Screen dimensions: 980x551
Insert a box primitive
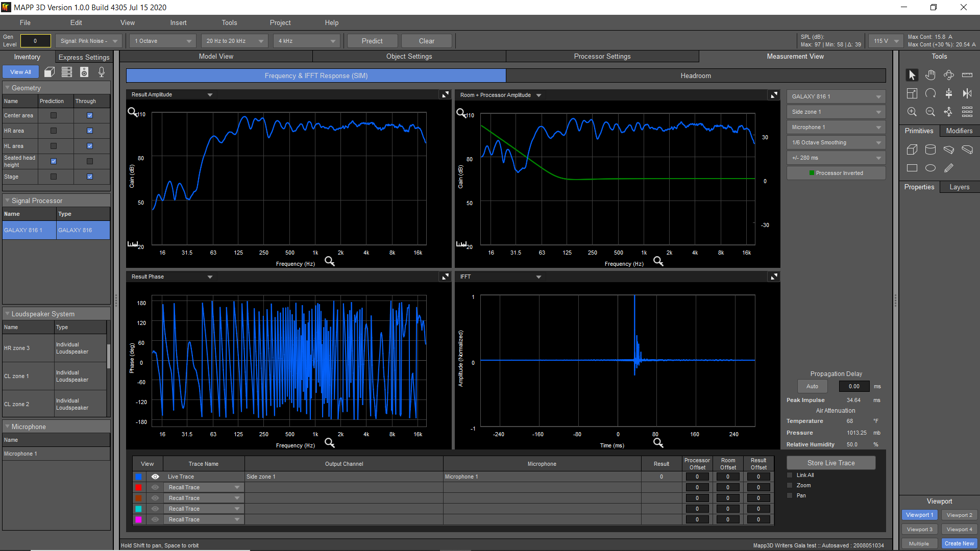[912, 149]
